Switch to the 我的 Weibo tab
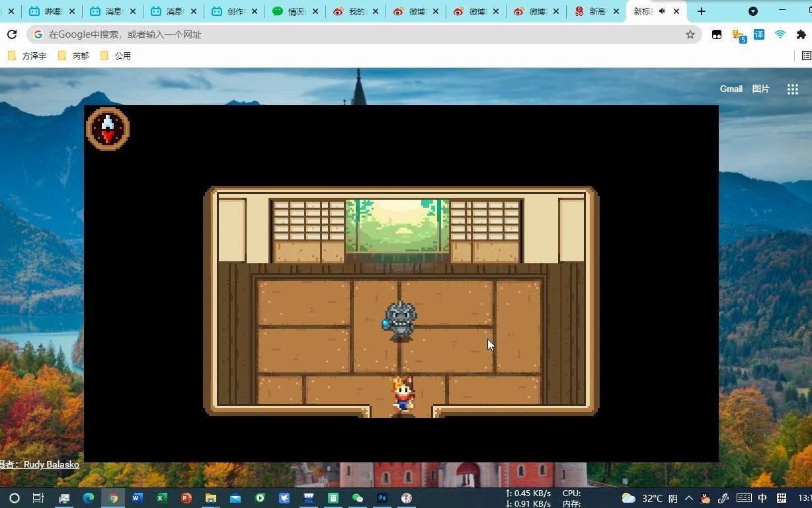Viewport: 812px width, 508px height. point(356,11)
